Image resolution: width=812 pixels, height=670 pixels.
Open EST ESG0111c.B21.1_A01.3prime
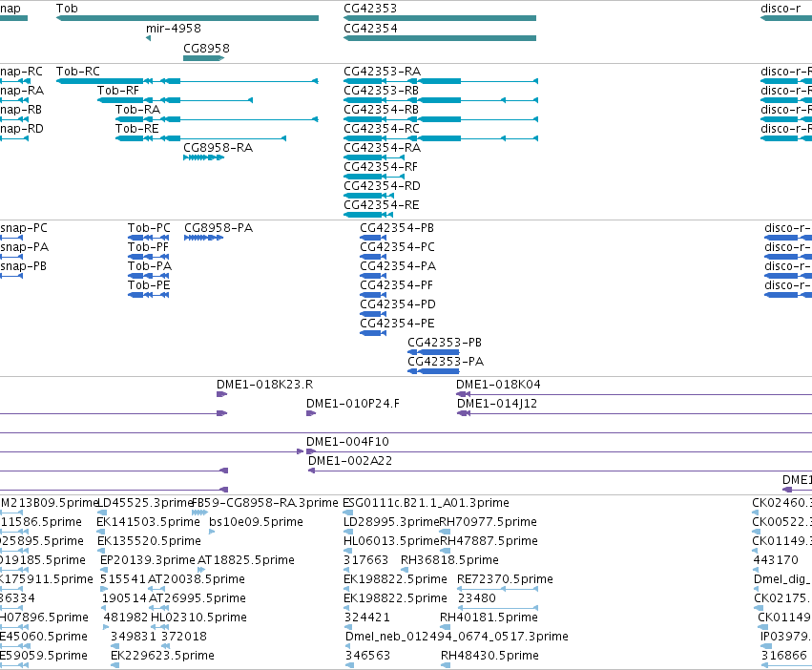click(x=427, y=504)
